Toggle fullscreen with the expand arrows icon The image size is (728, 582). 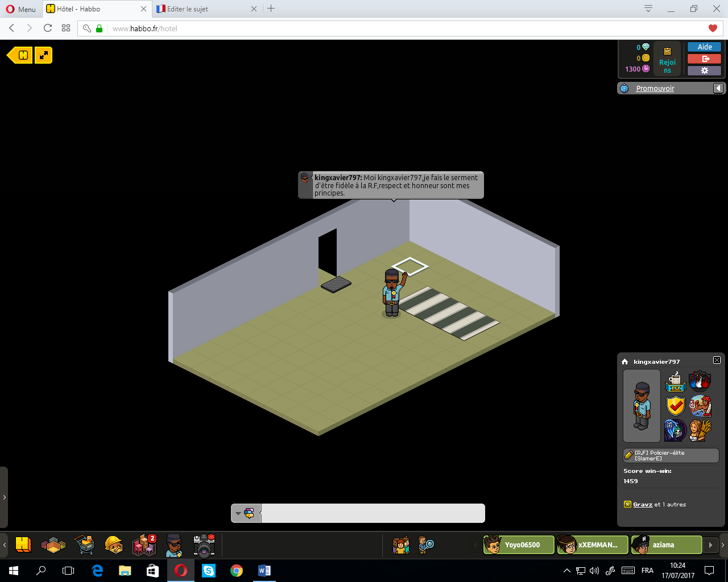point(44,55)
